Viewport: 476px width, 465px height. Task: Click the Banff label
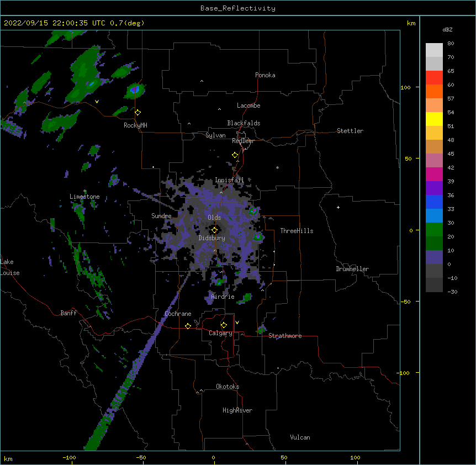tap(68, 313)
